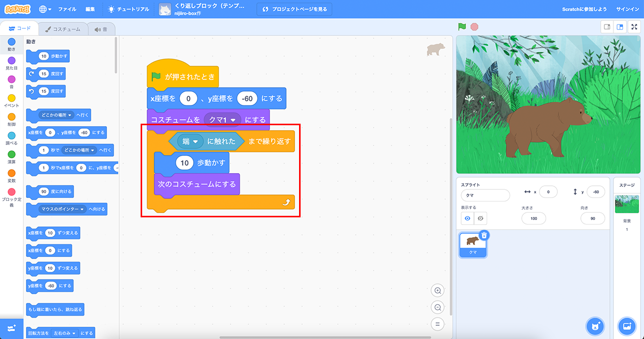Delete the クマ sprite with trash icon
This screenshot has height=339, width=644.
click(x=484, y=235)
